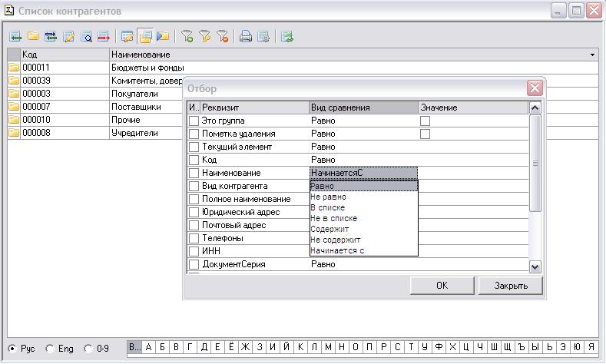Tick the Это группа value checkbox

click(425, 121)
